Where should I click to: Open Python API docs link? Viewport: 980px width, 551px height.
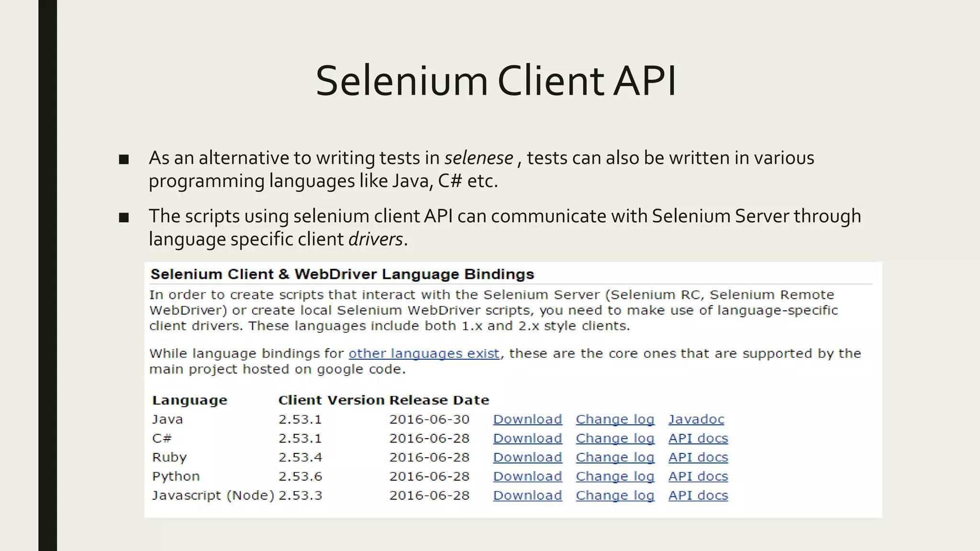coord(698,477)
